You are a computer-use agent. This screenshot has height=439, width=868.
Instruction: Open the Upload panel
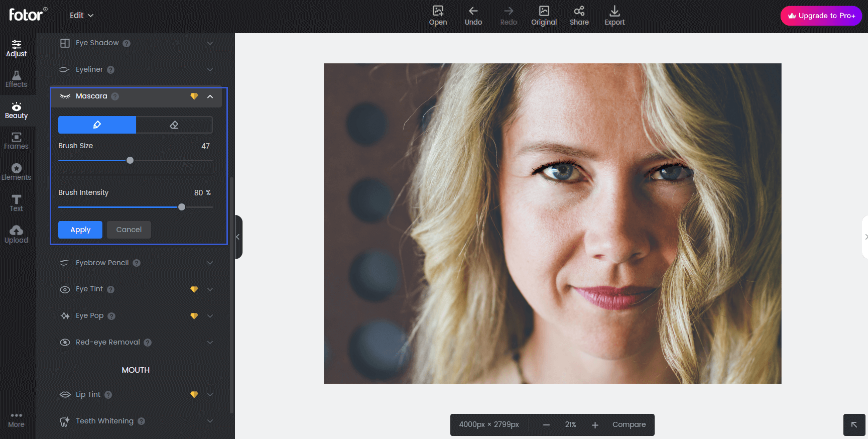16,235
